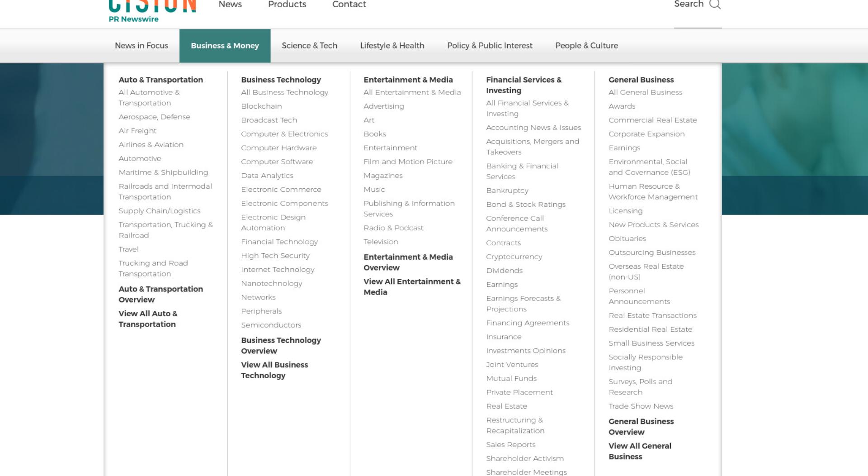Open the Music category link

click(374, 190)
